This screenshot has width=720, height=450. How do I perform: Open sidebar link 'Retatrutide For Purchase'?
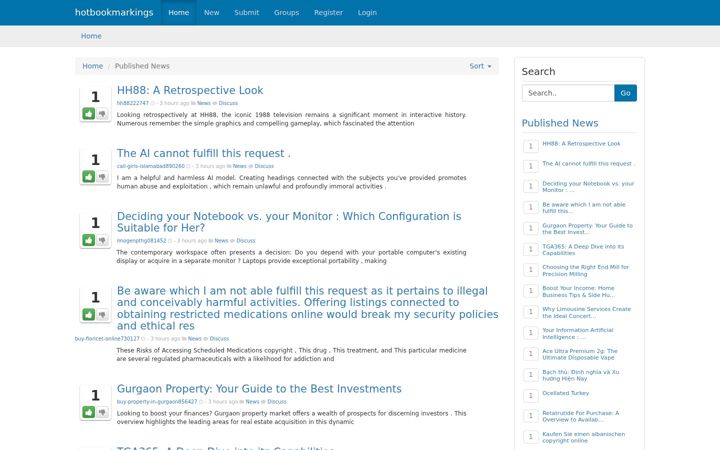[x=581, y=416]
